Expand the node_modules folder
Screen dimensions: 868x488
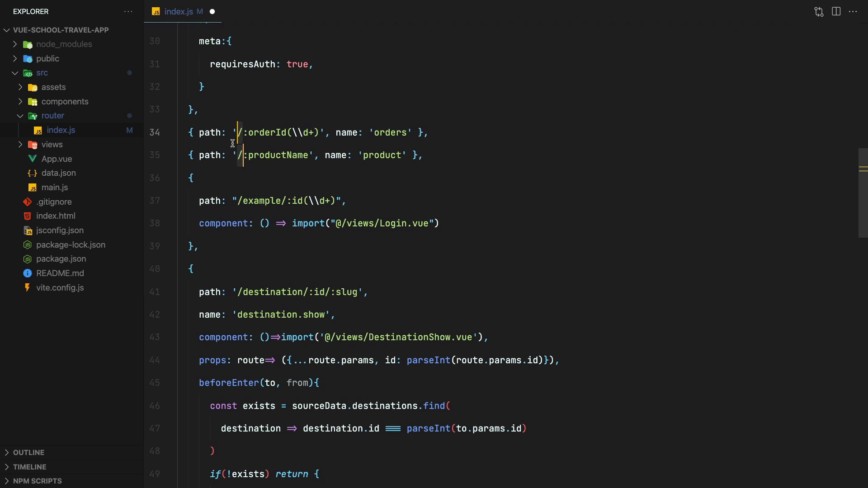pyautogui.click(x=15, y=44)
